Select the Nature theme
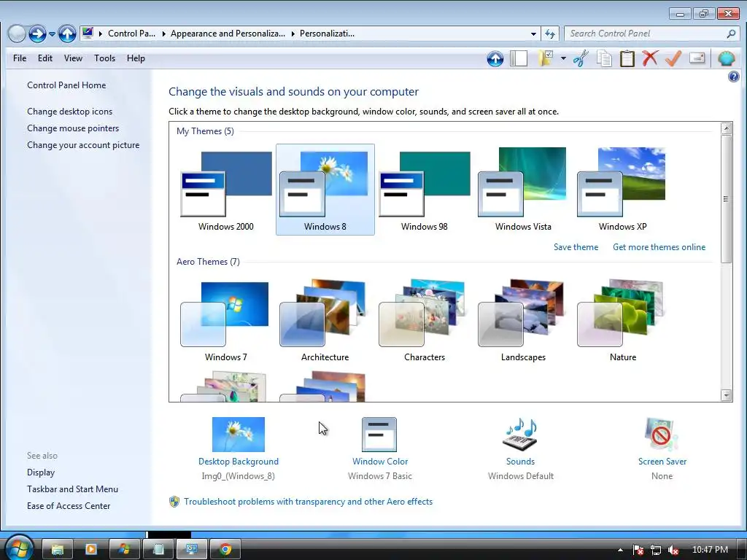 pyautogui.click(x=622, y=320)
